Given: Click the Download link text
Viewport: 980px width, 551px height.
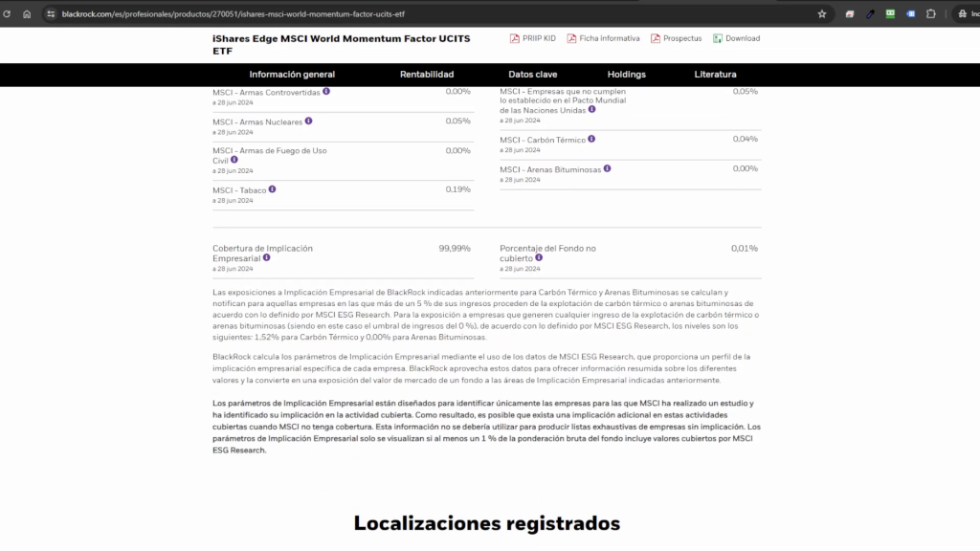Looking at the screenshot, I should pos(743,38).
